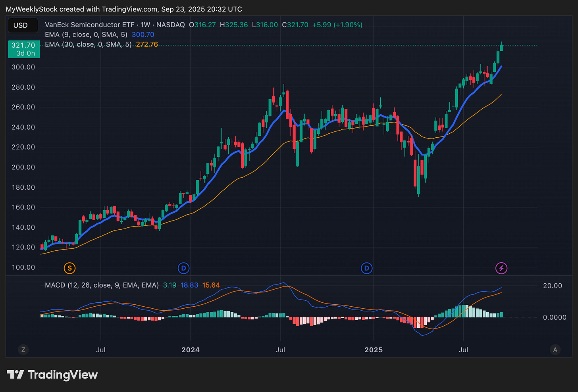Click the 200.00 price axis label
The height and width of the screenshot is (392, 578).
point(23,167)
